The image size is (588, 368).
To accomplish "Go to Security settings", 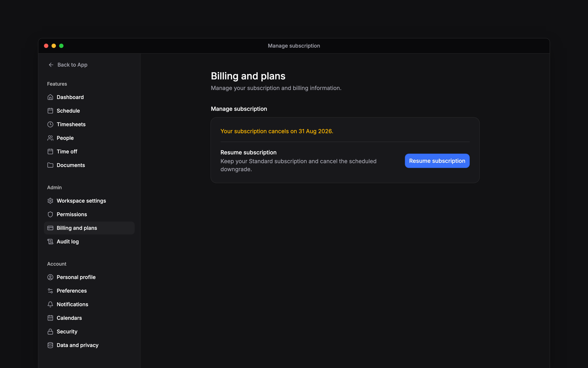I will tap(89, 332).
